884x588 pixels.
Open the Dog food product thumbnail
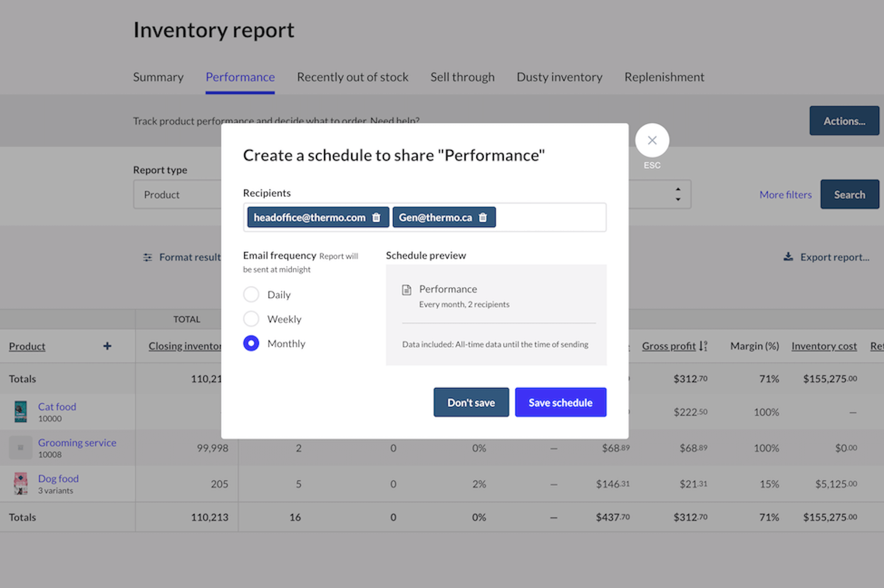(x=21, y=483)
